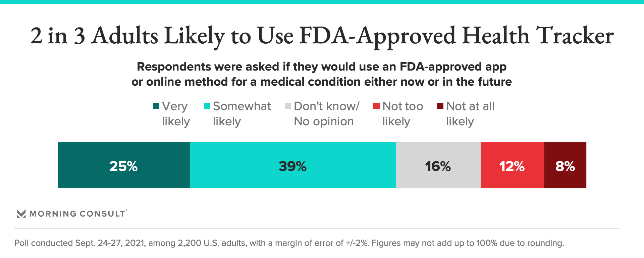
Task: Select the 16% Don't know bar segment
Action: pos(438,165)
